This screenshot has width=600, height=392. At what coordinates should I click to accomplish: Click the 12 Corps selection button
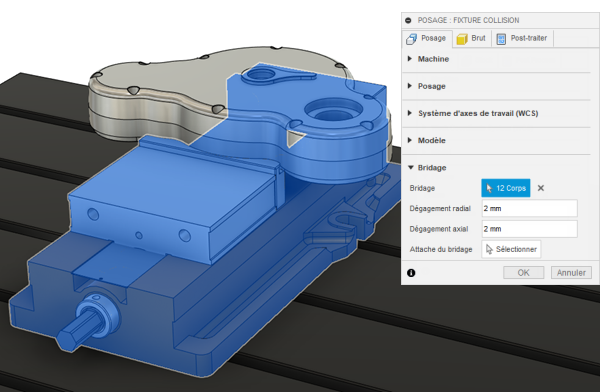point(505,188)
